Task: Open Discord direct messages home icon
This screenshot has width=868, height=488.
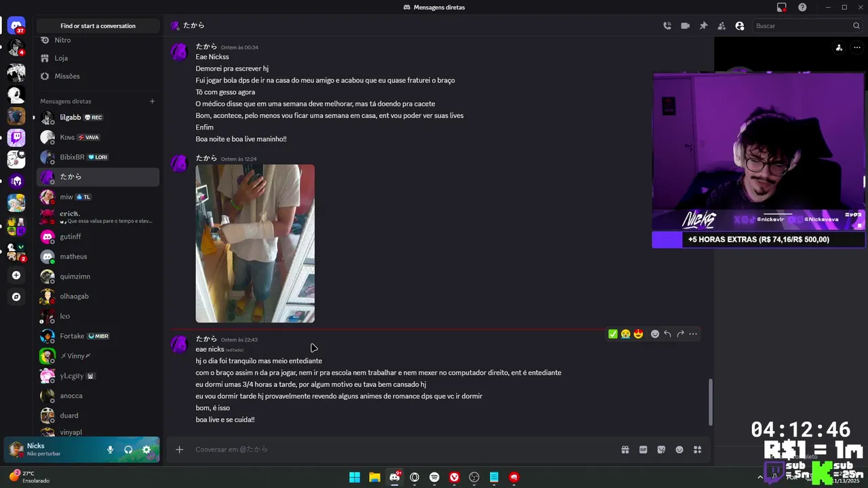Action: (x=16, y=26)
